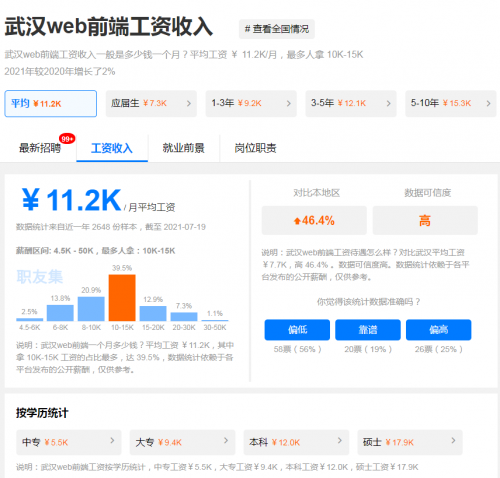Click the 8-10K salary bar
This screenshot has height=478, width=500.
(91, 309)
